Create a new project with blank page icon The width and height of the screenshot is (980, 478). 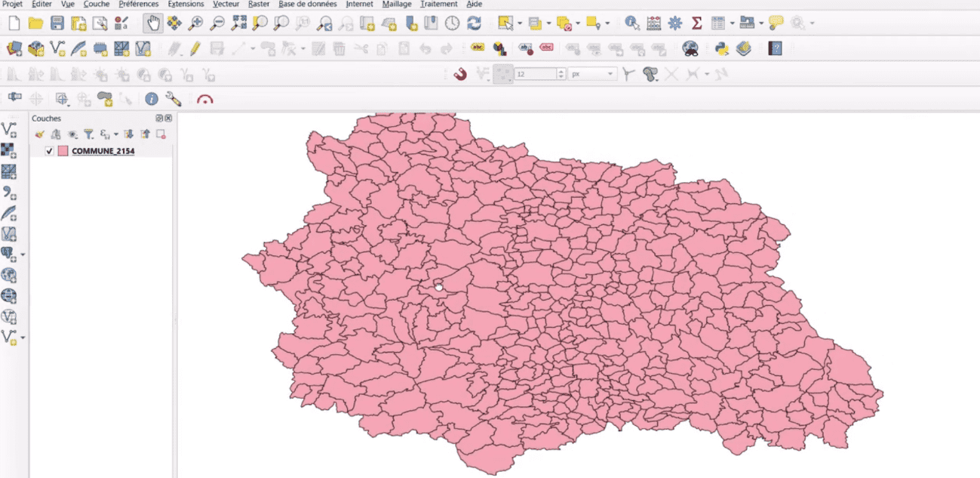(14, 23)
